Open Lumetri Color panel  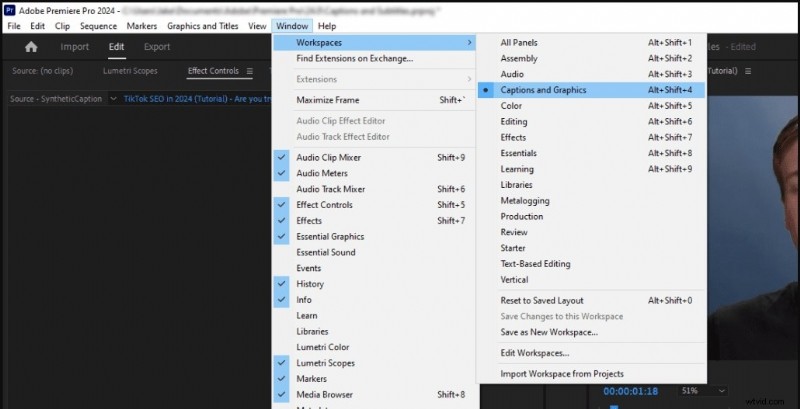pyautogui.click(x=374, y=347)
